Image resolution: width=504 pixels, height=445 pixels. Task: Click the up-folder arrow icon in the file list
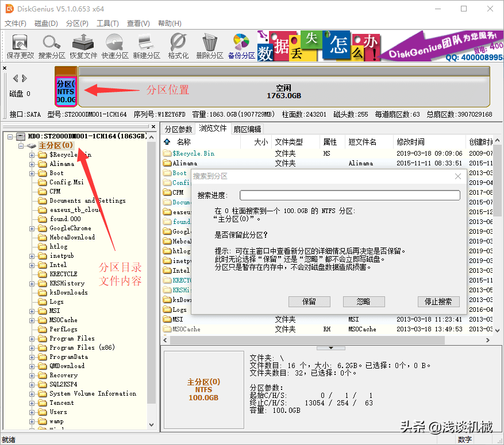(x=167, y=142)
